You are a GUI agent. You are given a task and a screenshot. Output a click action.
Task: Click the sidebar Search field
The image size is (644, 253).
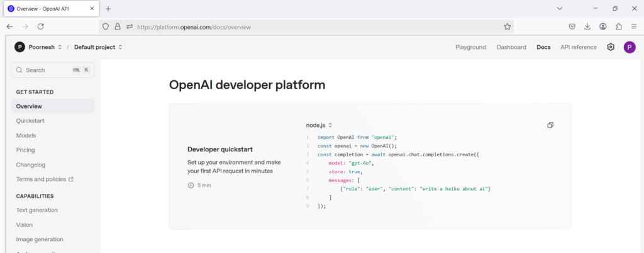pos(53,70)
